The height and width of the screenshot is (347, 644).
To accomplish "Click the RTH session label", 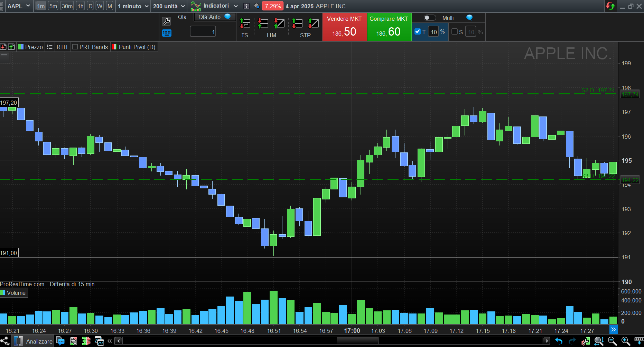I will coord(62,47).
